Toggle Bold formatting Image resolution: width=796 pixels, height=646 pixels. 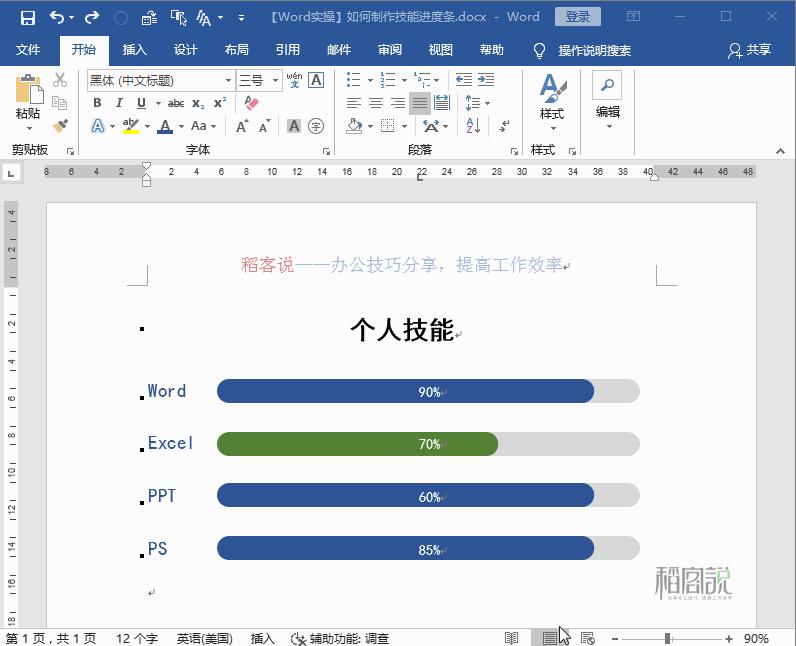[97, 103]
